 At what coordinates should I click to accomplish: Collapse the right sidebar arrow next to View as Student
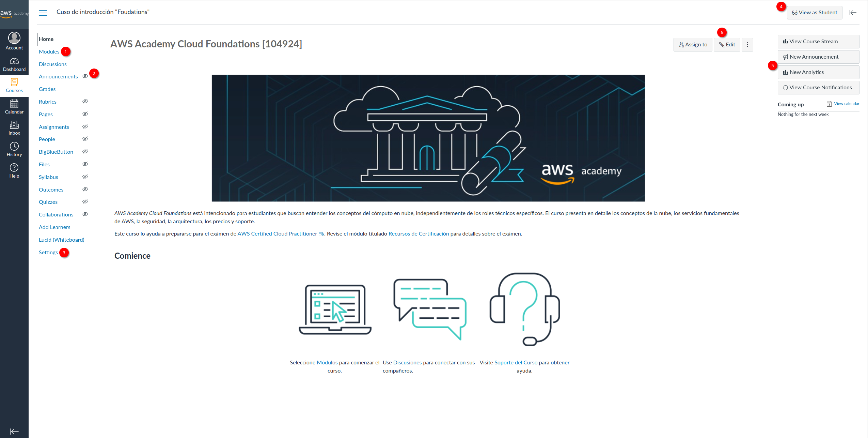pos(853,13)
